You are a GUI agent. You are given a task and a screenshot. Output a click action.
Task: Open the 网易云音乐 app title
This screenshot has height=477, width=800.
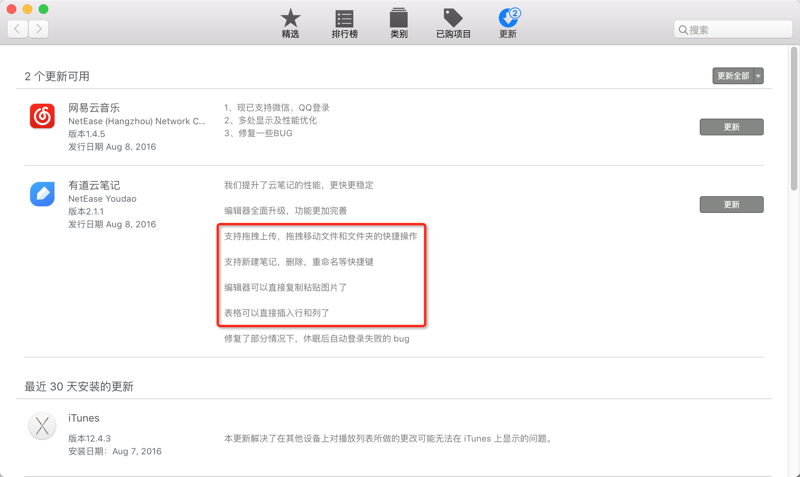click(94, 108)
